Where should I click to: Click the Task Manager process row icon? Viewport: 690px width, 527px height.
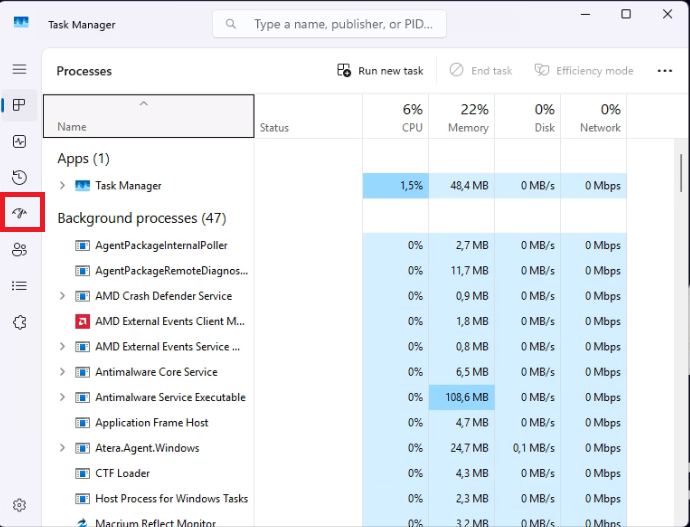[x=82, y=186]
